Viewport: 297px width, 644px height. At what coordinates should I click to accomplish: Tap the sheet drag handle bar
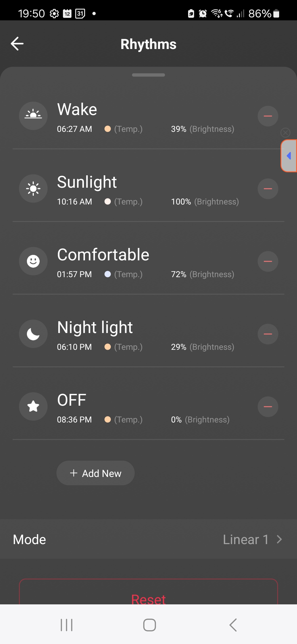point(148,75)
